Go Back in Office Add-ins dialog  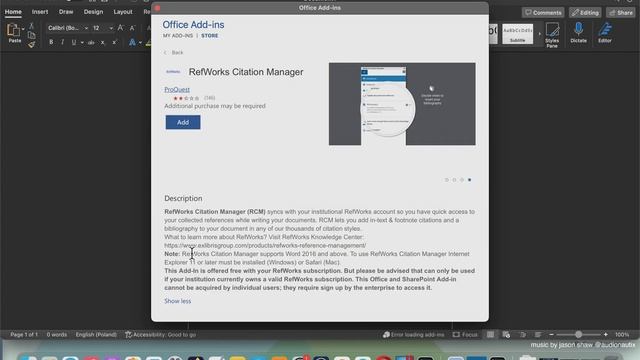pyautogui.click(x=174, y=53)
